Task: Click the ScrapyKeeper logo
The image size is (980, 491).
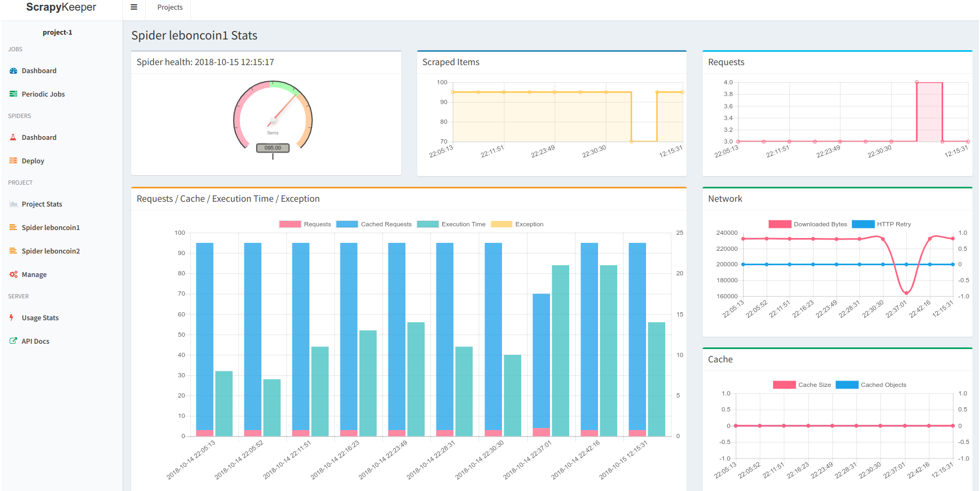Action: point(61,7)
